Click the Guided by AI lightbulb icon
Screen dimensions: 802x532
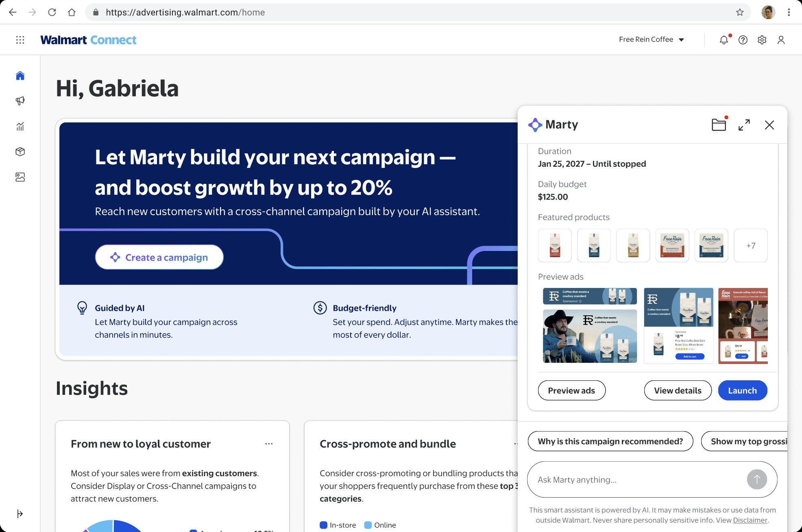[x=82, y=308]
